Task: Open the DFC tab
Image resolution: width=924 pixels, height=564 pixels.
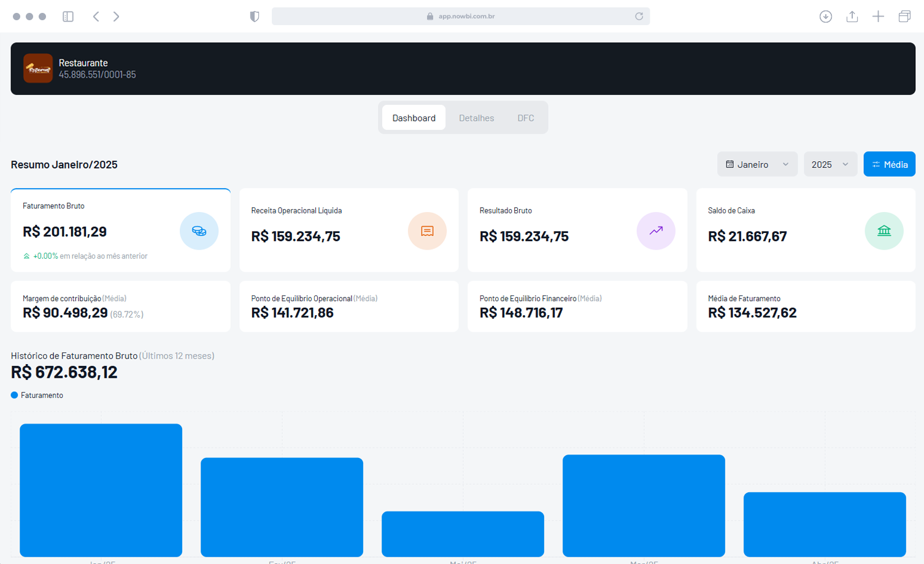Action: [526, 118]
